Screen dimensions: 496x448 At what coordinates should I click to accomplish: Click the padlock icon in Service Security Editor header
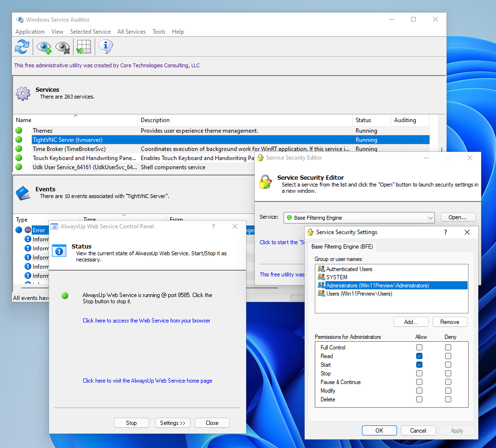coord(266,182)
